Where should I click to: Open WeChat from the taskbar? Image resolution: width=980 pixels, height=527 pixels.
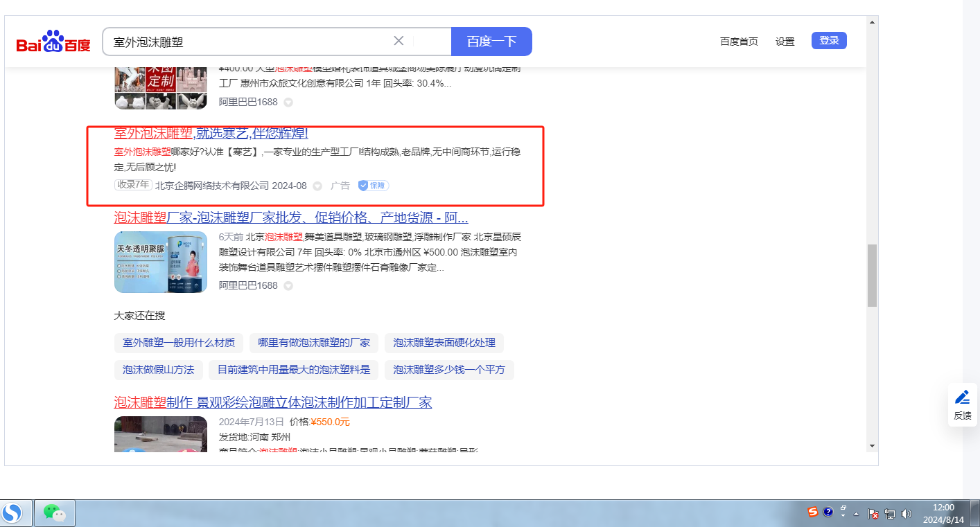(x=55, y=513)
